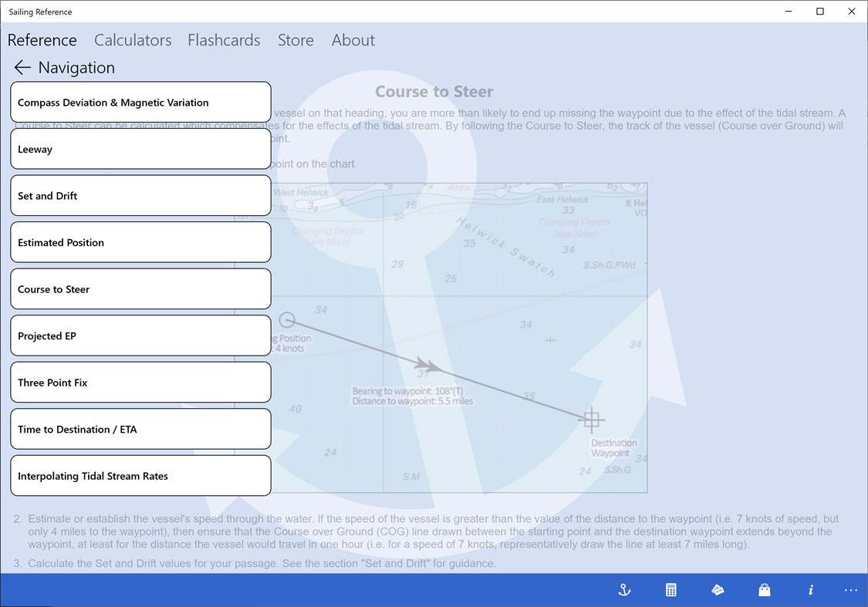
Task: Open the Store with the shopping bag icon
Action: [x=764, y=589]
